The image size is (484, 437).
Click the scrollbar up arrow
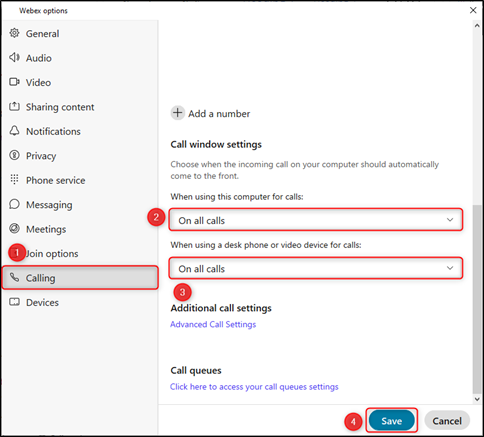pyautogui.click(x=477, y=26)
